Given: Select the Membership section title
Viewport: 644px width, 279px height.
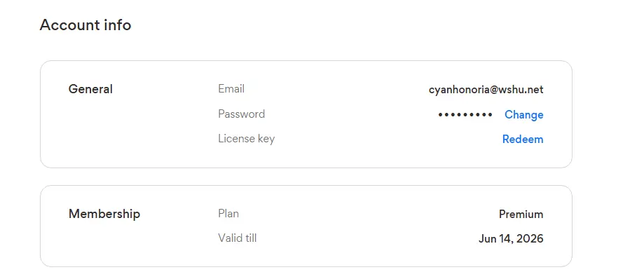Looking at the screenshot, I should point(104,214).
